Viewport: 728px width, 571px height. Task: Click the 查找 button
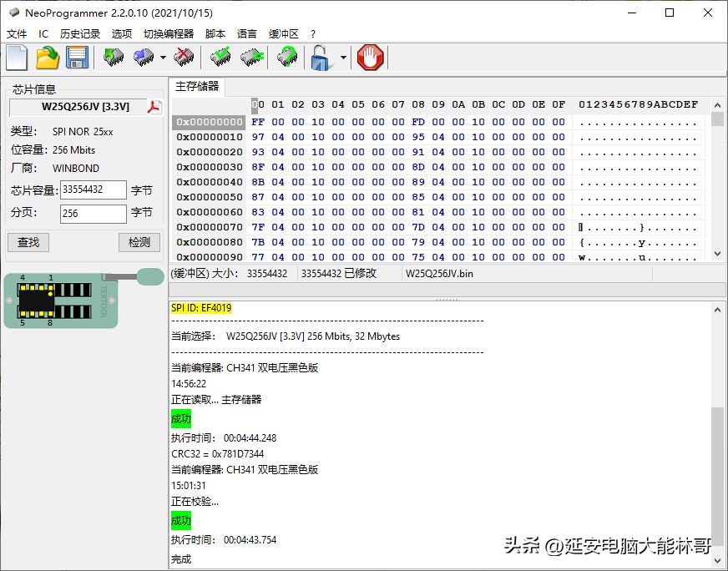[x=28, y=242]
